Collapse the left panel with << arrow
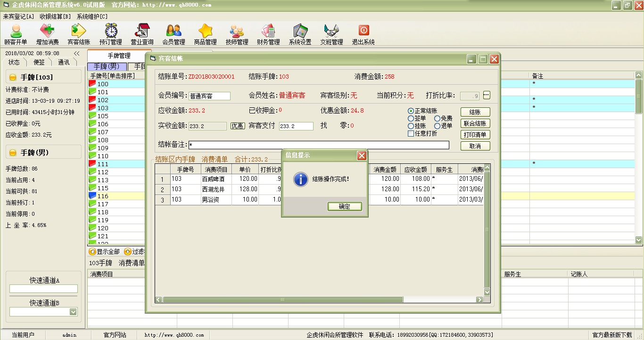The image size is (644, 340). (x=77, y=54)
